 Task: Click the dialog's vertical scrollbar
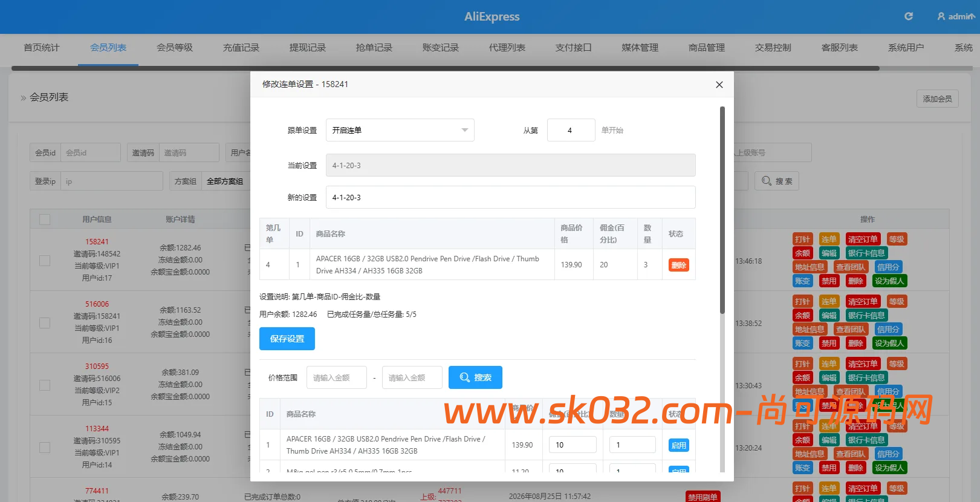(x=722, y=210)
